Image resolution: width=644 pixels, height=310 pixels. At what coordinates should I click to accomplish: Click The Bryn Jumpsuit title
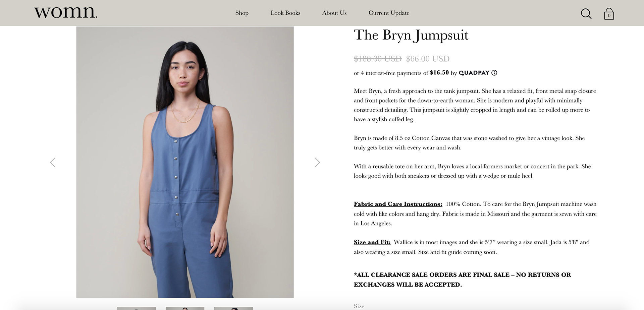(411, 36)
